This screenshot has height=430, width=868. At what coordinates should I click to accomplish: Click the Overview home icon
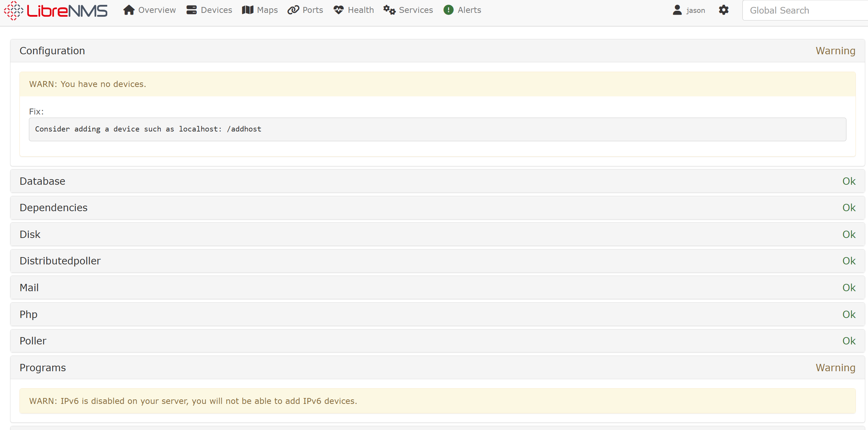click(x=129, y=10)
